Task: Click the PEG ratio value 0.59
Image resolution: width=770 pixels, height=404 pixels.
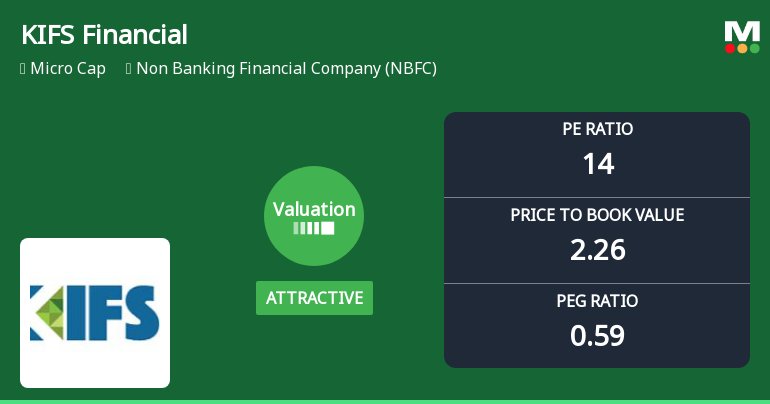Action: pos(597,335)
